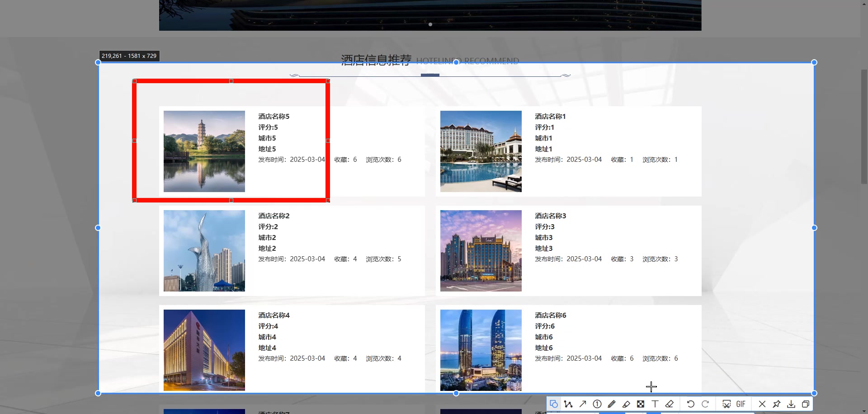This screenshot has width=868, height=414.
Task: Record the selection as a GIF
Action: pyautogui.click(x=741, y=404)
